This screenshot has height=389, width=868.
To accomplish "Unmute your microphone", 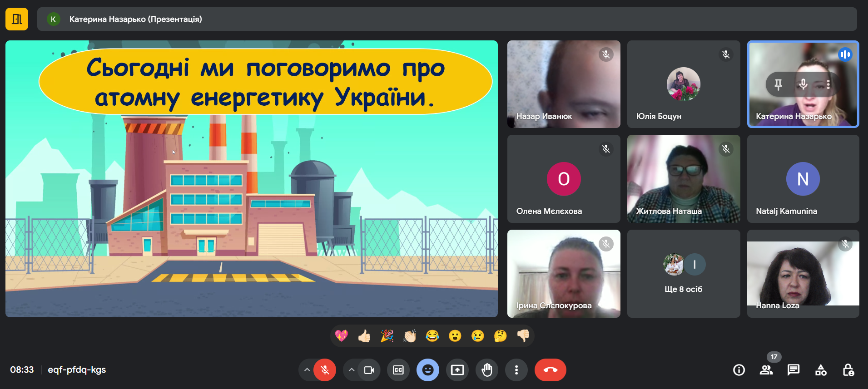I will 325,370.
